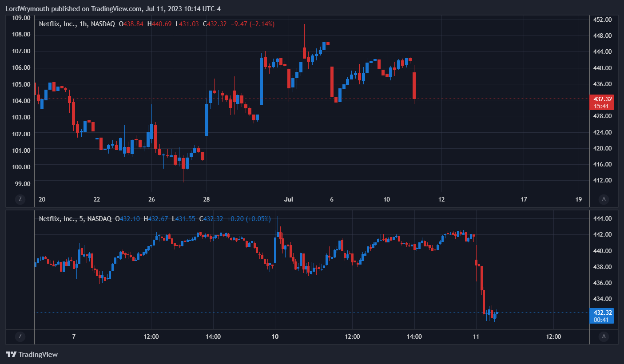Screen dimensions: 624x364
Task: Click the TradingView logo
Action: pos(32,354)
